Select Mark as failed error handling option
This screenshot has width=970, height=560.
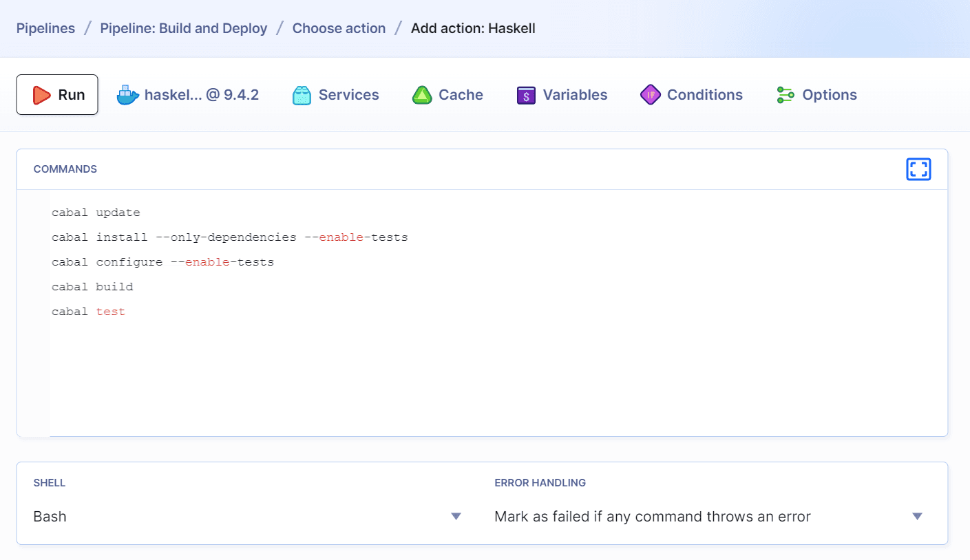tap(652, 515)
